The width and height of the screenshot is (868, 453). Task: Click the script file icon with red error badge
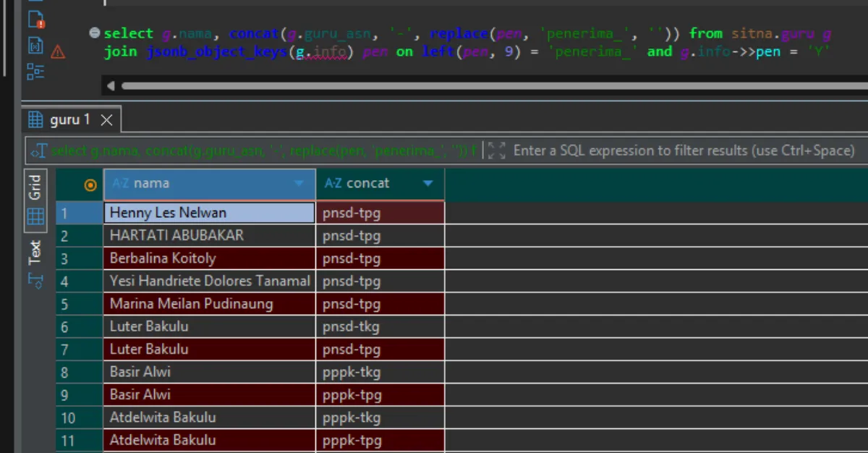(35, 21)
